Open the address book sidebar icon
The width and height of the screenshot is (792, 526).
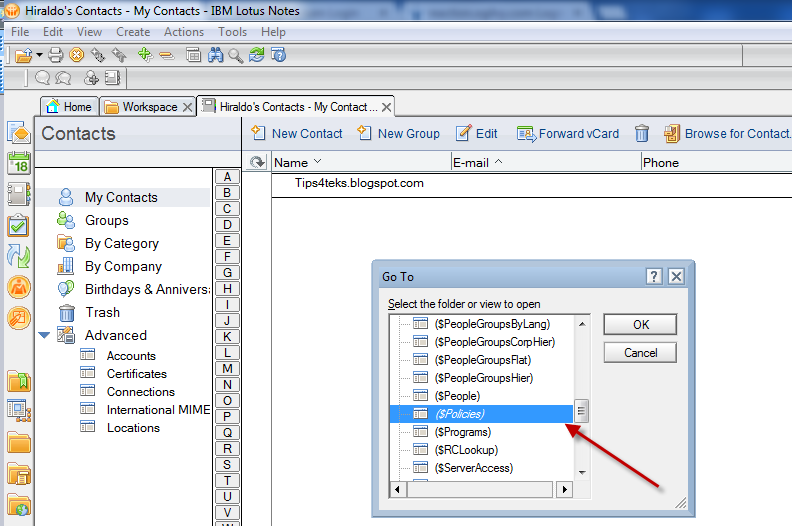tap(19, 195)
